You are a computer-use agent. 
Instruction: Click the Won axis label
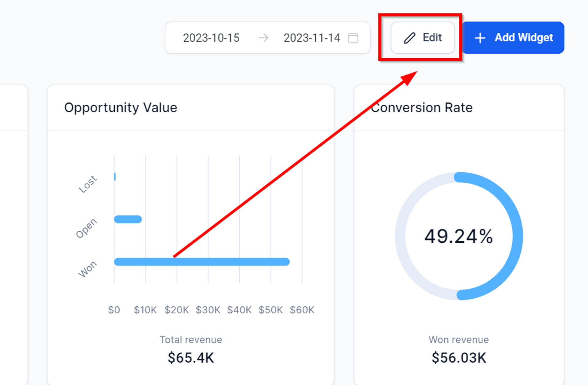click(87, 269)
